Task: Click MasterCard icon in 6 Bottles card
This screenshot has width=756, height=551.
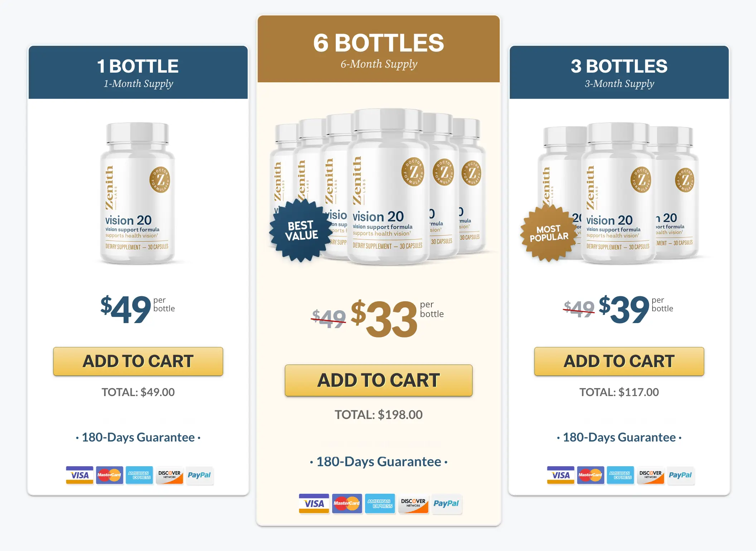Action: pyautogui.click(x=346, y=503)
